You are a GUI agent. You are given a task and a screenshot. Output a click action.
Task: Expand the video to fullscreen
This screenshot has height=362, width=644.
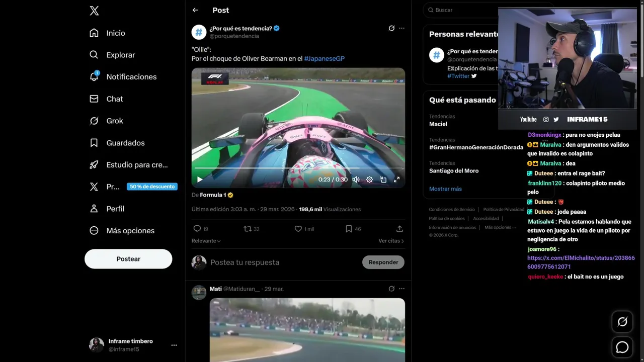click(x=396, y=179)
